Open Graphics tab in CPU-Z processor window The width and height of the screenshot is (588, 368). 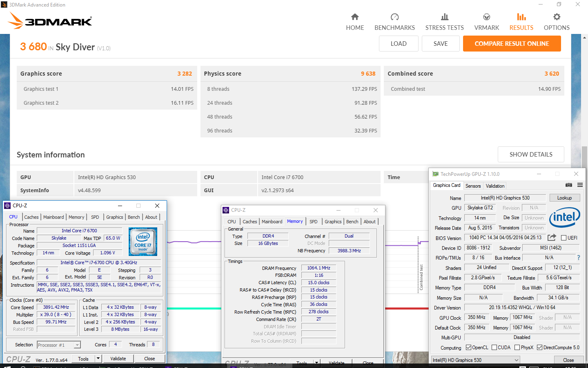point(114,217)
